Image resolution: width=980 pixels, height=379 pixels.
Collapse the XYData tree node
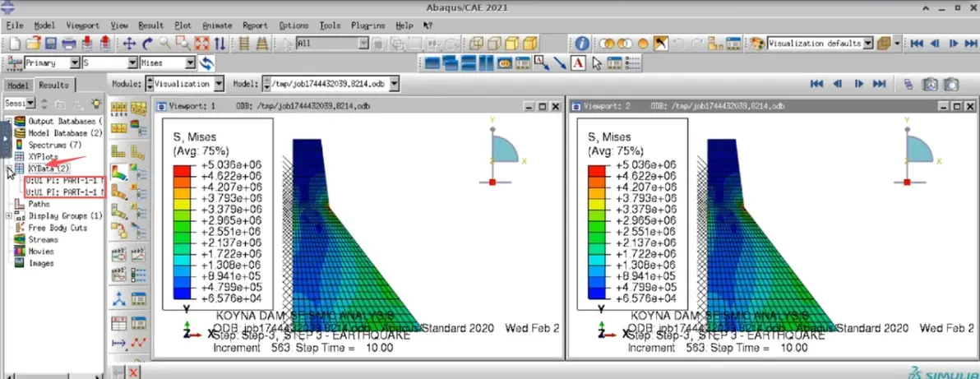point(9,169)
